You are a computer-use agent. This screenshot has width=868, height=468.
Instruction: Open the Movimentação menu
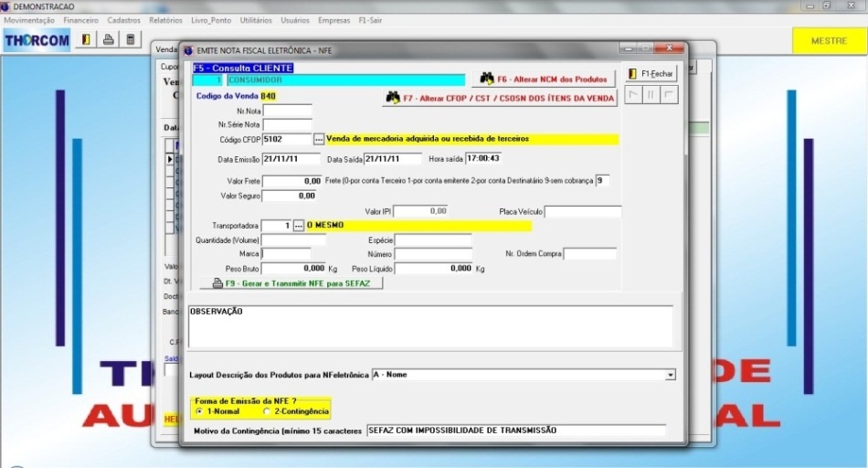point(29,20)
